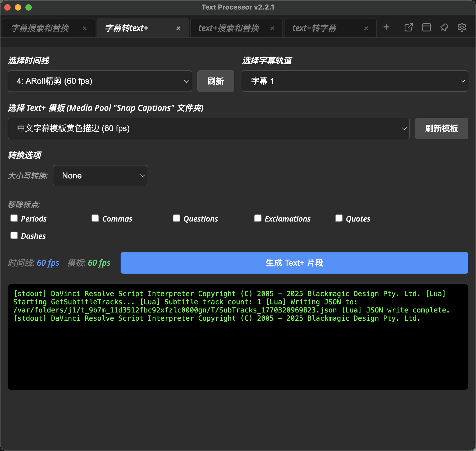Add a new tab with plus icon

(x=386, y=27)
